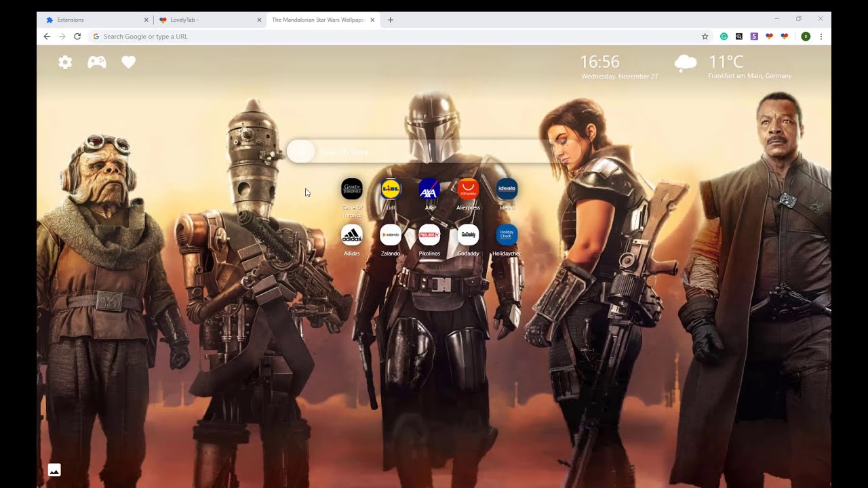The image size is (868, 488).
Task: Click the Wednesday, November 27 date
Action: (619, 77)
